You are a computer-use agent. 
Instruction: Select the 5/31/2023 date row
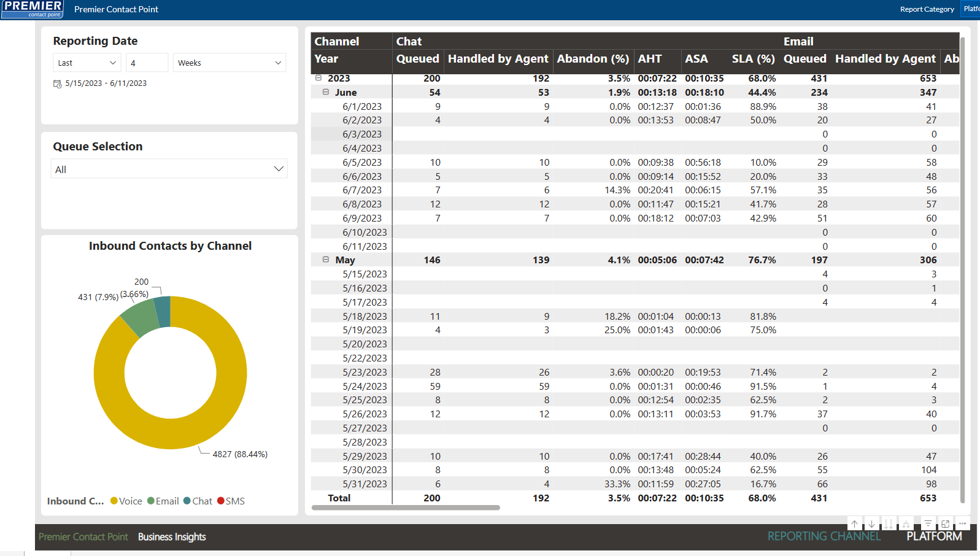pos(365,484)
